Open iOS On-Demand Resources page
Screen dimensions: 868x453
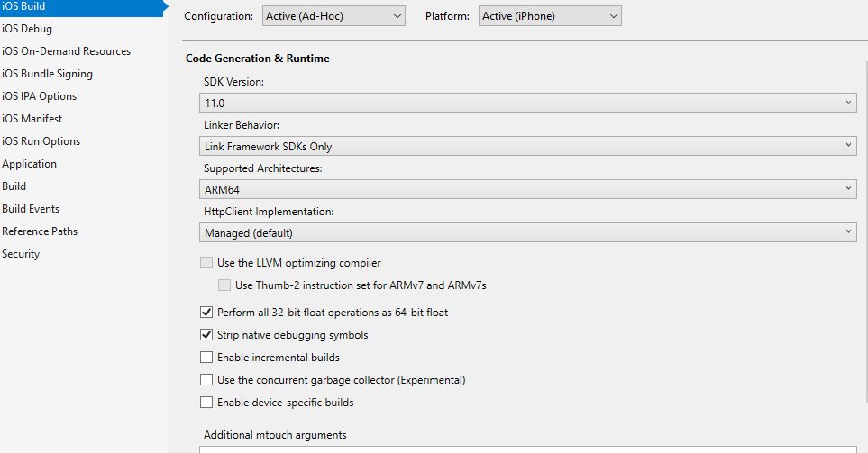[x=66, y=51]
